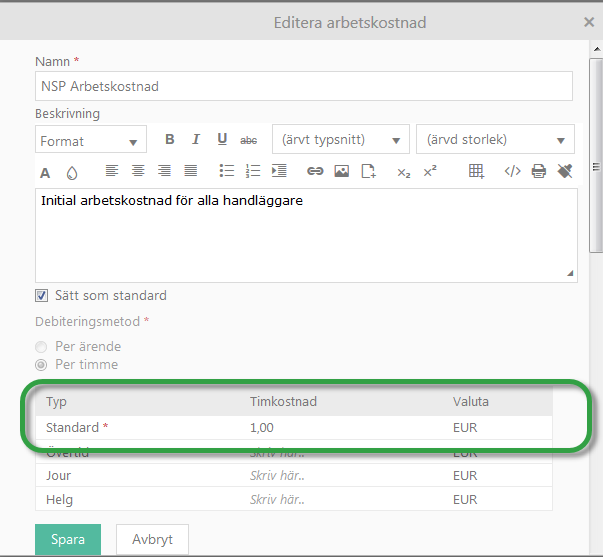Insert a hyperlink in the description

(315, 171)
